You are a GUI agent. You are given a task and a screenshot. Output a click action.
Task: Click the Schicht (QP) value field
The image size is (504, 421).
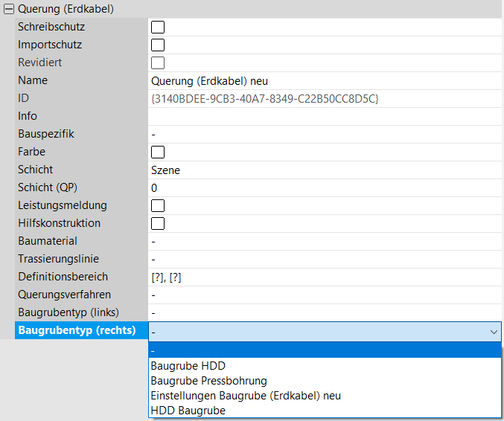pyautogui.click(x=324, y=187)
